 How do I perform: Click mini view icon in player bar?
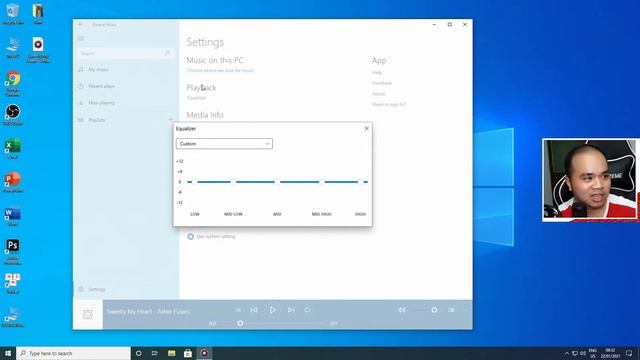point(451,310)
